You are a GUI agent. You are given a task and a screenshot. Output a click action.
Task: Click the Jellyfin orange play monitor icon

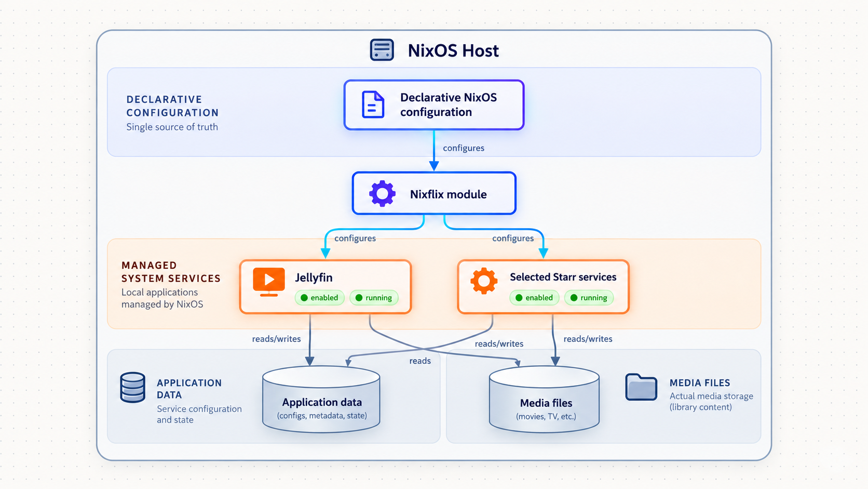pos(269,282)
